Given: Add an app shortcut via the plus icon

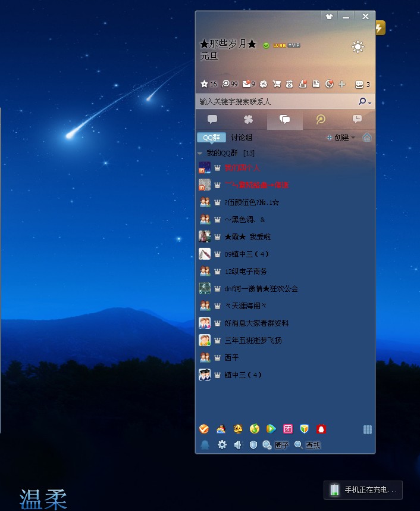Looking at the screenshot, I should tap(341, 85).
